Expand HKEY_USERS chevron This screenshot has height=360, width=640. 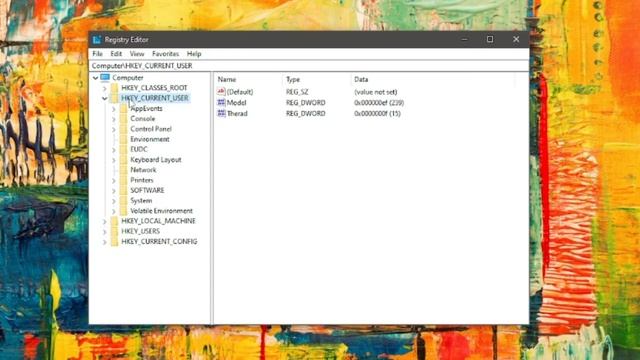[x=104, y=231]
